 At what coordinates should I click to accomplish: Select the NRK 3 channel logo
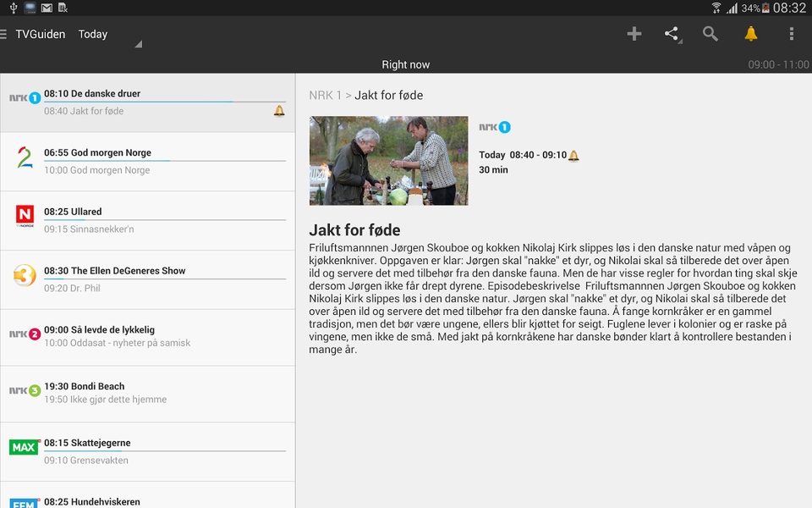click(25, 390)
